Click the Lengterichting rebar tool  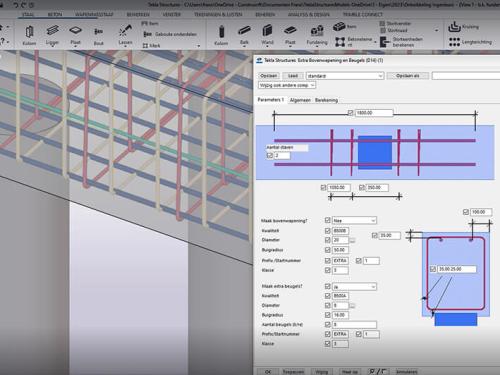[470, 42]
